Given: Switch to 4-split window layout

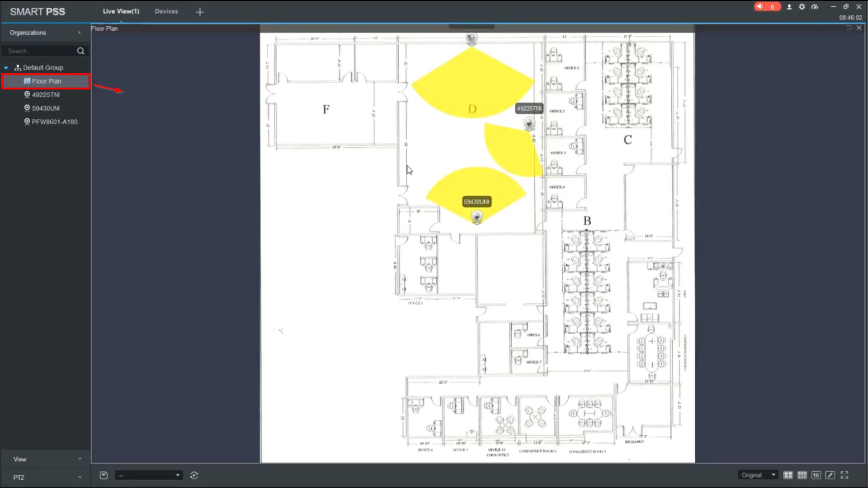Looking at the screenshot, I should [x=788, y=475].
